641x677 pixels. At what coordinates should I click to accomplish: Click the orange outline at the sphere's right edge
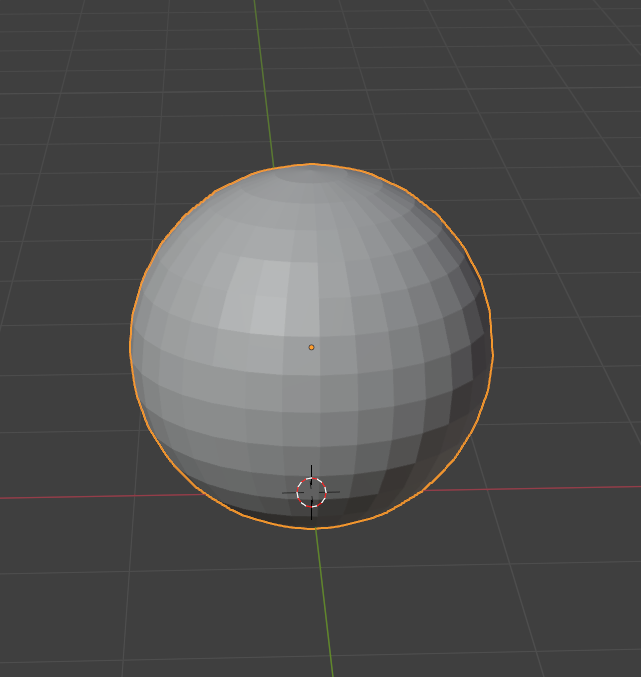[x=491, y=345]
